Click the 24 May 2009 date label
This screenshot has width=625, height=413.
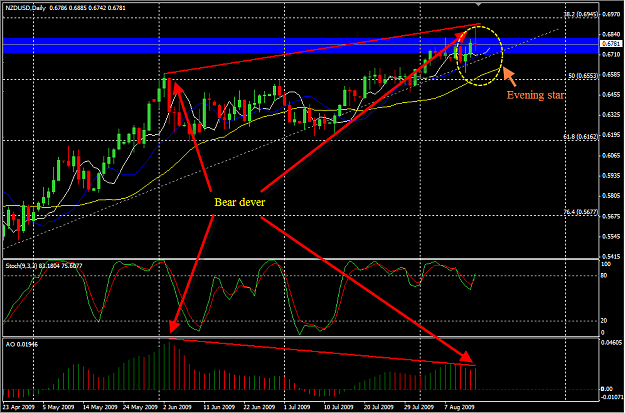click(x=138, y=408)
